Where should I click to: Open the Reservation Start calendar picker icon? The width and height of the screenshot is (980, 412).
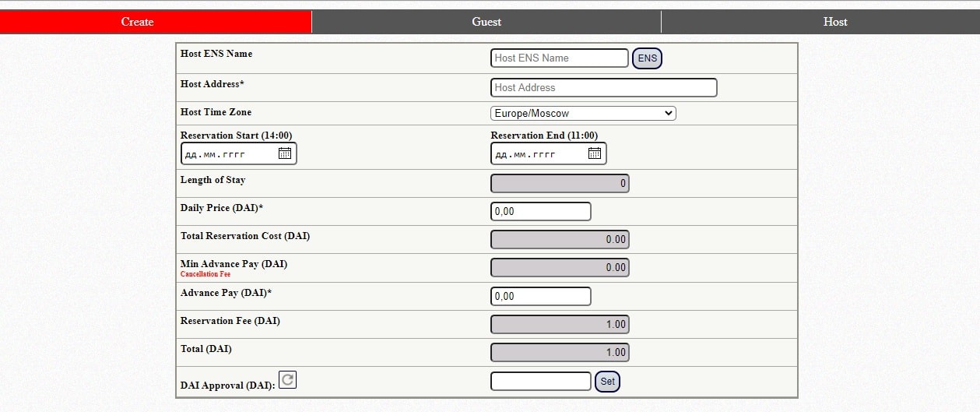(x=285, y=153)
